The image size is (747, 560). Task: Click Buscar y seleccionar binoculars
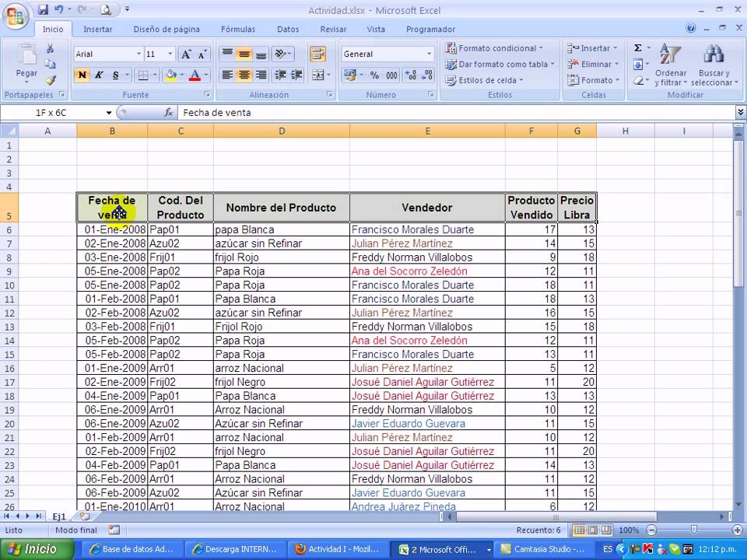[714, 65]
